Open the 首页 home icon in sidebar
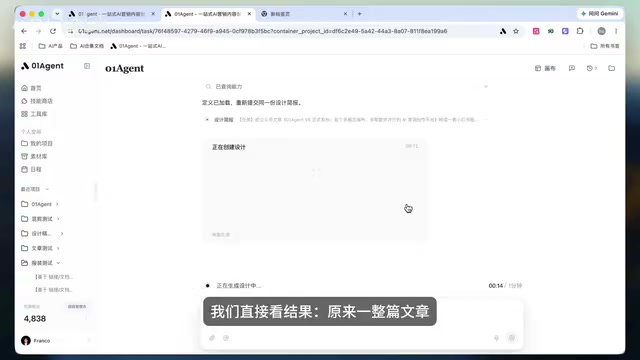640x360 pixels. (24, 88)
